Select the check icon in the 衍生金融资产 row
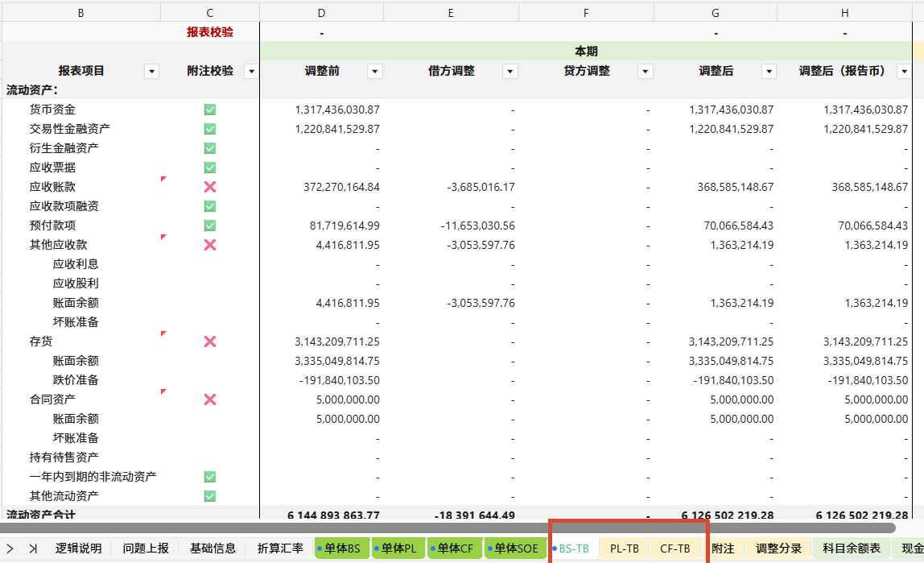The width and height of the screenshot is (924, 563). tap(210, 148)
